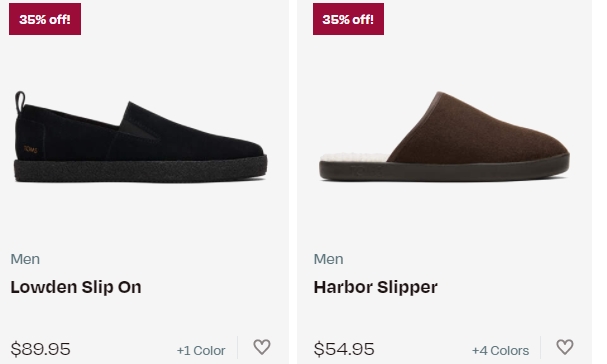This screenshot has height=364, width=607.
Task: Click the white fleece lining of the slipper
Action: [x=354, y=158]
